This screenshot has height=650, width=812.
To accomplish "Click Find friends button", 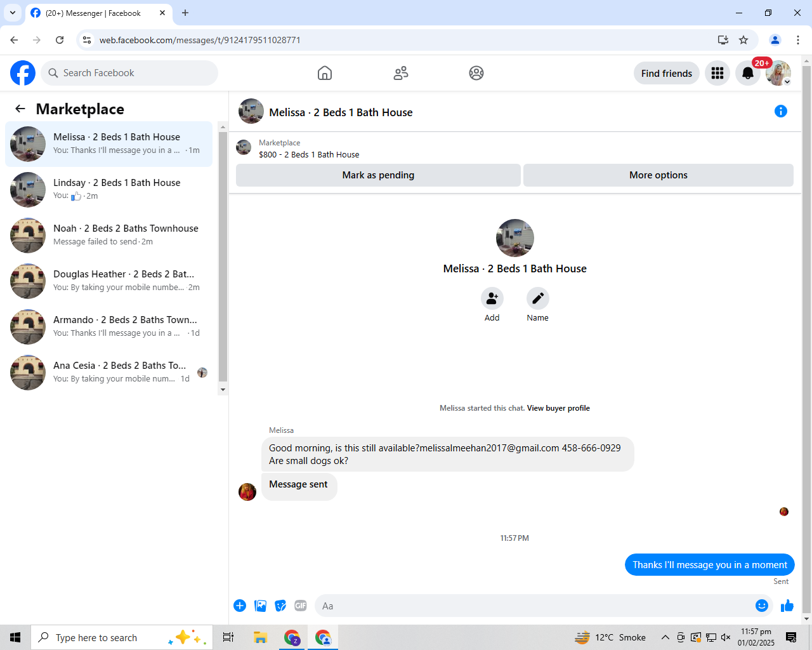I will click(667, 73).
